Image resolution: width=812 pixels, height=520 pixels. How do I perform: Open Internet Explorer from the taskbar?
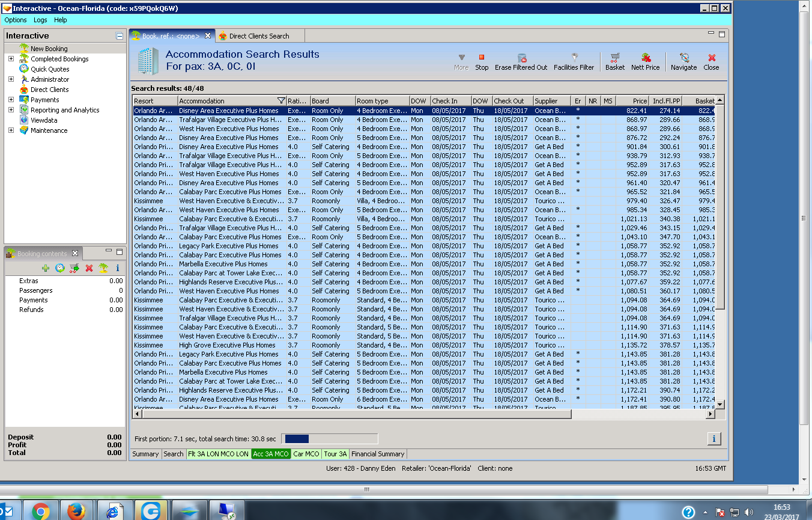113,512
